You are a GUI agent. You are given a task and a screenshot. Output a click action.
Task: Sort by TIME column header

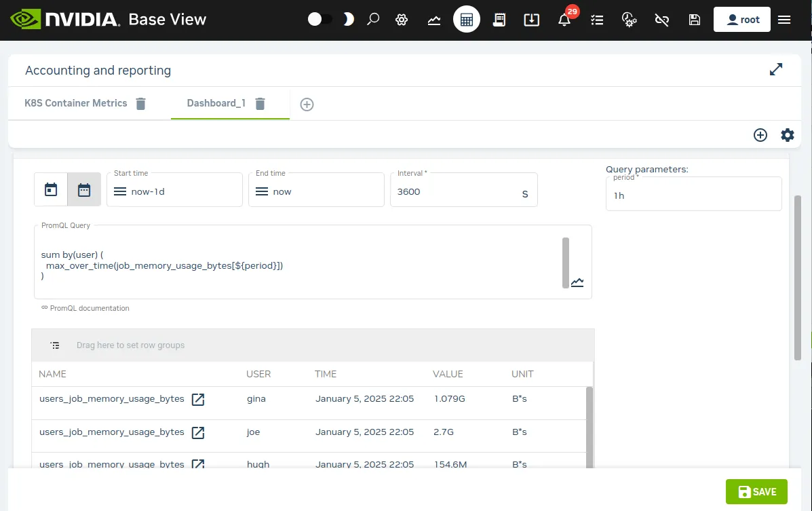(x=326, y=374)
